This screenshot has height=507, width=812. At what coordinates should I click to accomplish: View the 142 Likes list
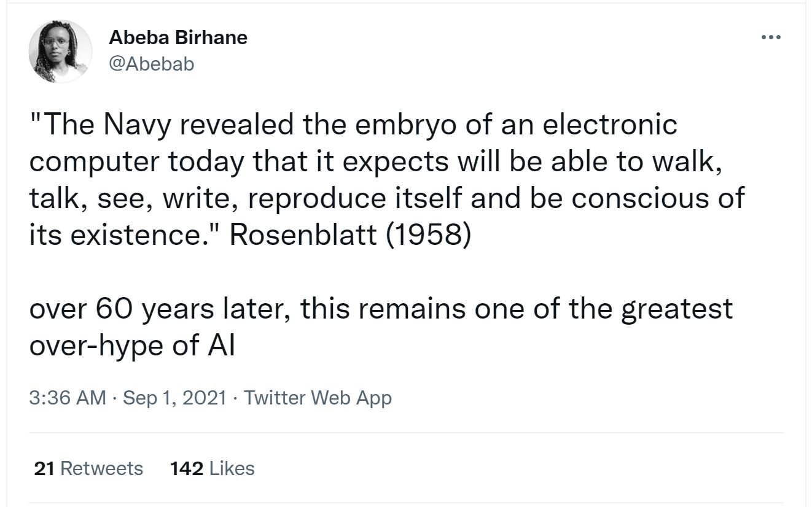tap(212, 469)
